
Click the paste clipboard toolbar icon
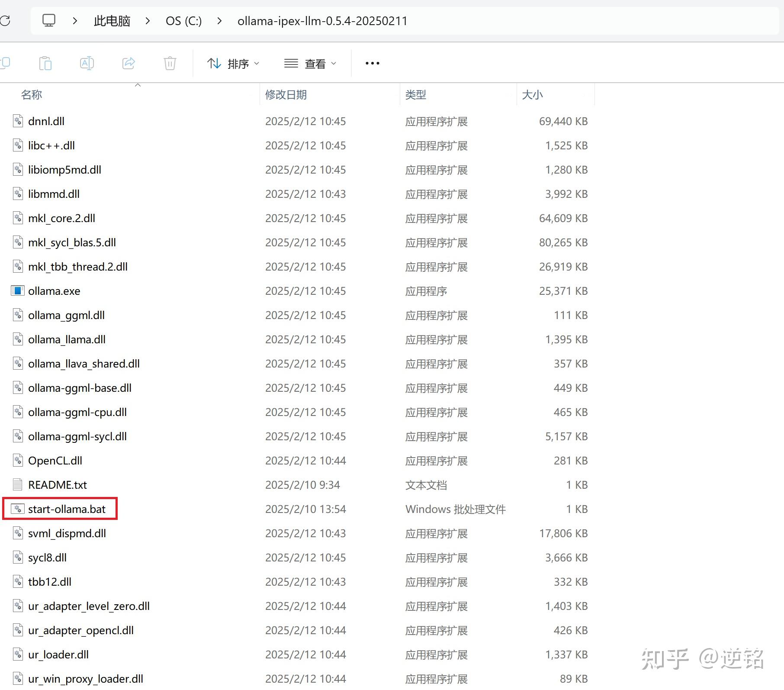point(45,63)
